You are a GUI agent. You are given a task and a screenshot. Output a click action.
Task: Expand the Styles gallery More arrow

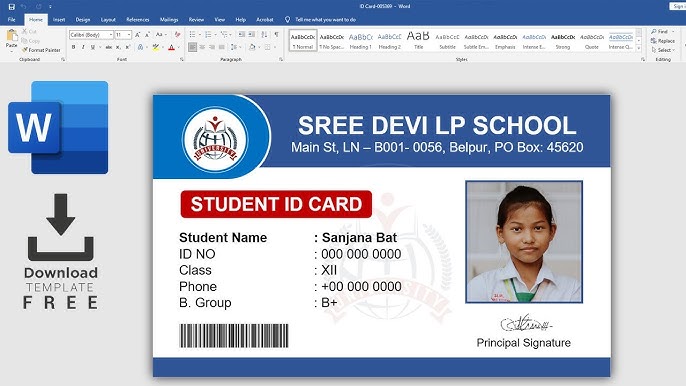pyautogui.click(x=639, y=49)
